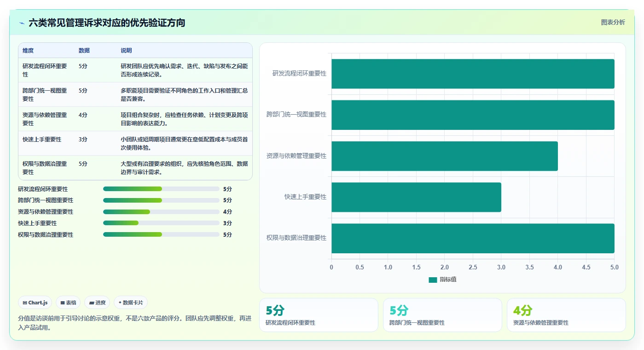Click the 3分 value beside the progress bar
The height and width of the screenshot is (350, 644).
coord(227,223)
